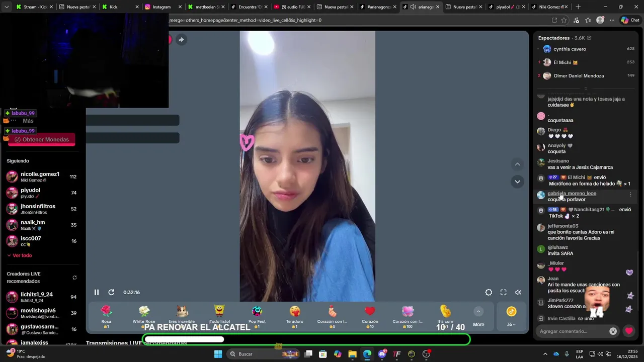This screenshot has width=644, height=362.
Task: Open piyudol live from Siguiendo list
Action: [41, 193]
